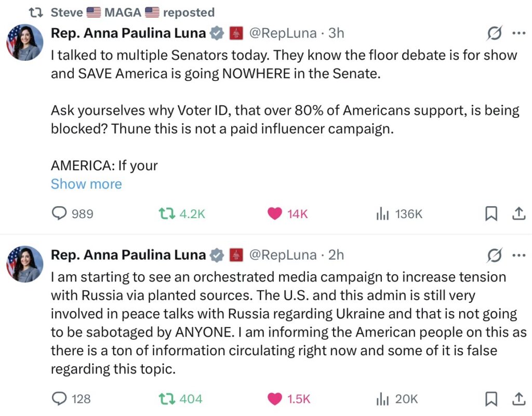532x416 pixels.
Task: Open the @RepLuna handle on second post
Action: (x=283, y=255)
